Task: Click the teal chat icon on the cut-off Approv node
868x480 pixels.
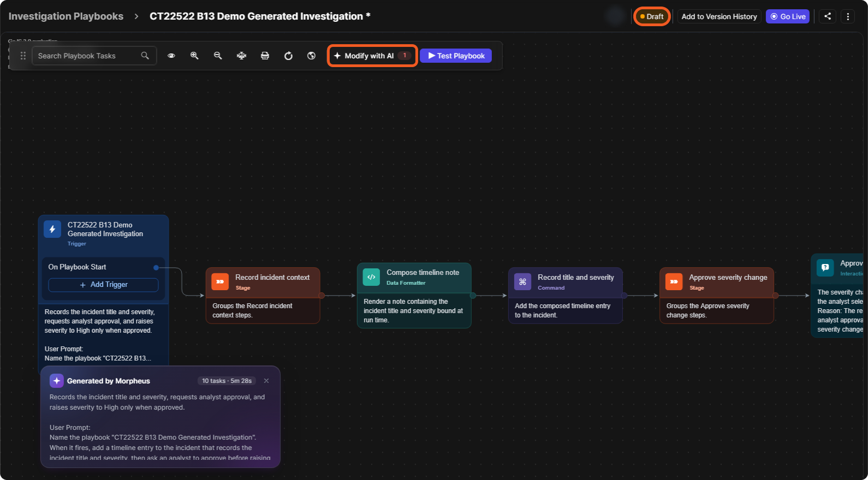Action: [x=825, y=267]
